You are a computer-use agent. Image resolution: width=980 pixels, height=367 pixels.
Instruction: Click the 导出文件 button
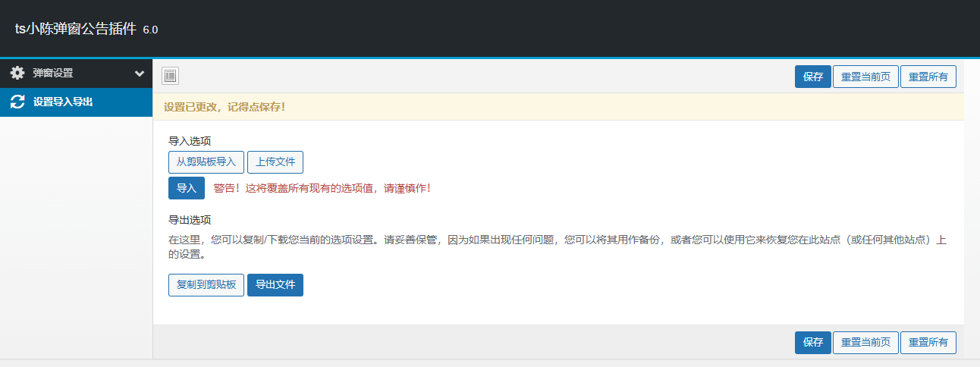[275, 285]
